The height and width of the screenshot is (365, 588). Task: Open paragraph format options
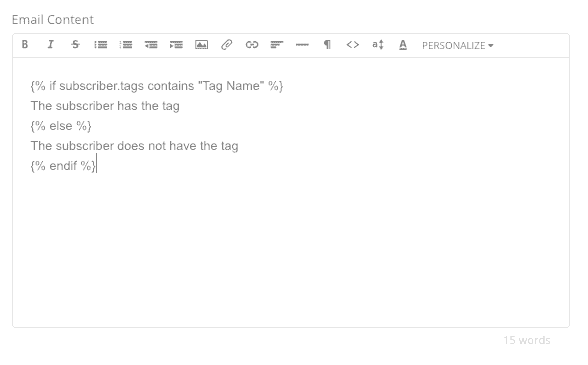tap(327, 45)
